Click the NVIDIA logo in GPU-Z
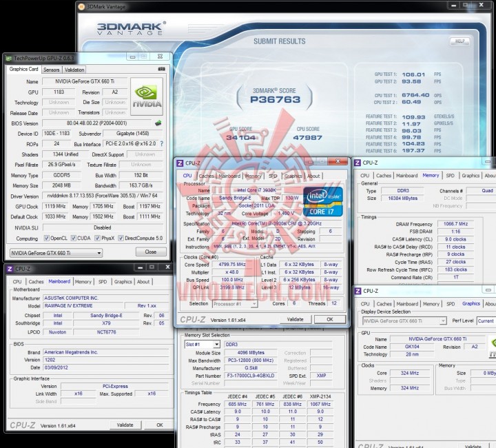The image size is (496, 448). coord(147,96)
